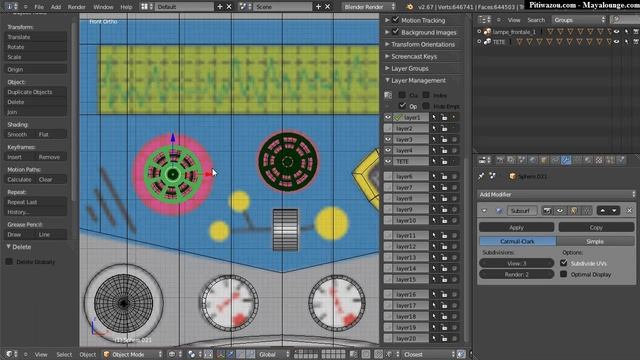The image size is (640, 360).
Task: Toggle Subsurf modifier render camera icon
Action: 547,211
